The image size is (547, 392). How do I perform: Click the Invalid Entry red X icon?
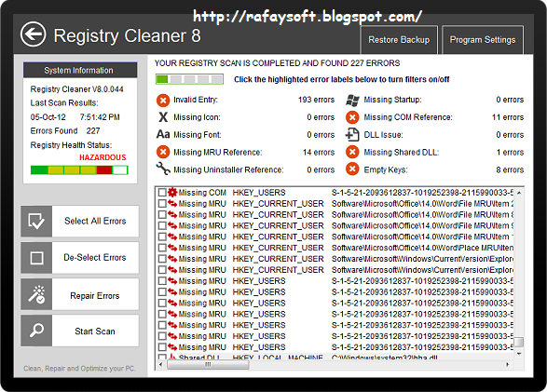tap(163, 101)
